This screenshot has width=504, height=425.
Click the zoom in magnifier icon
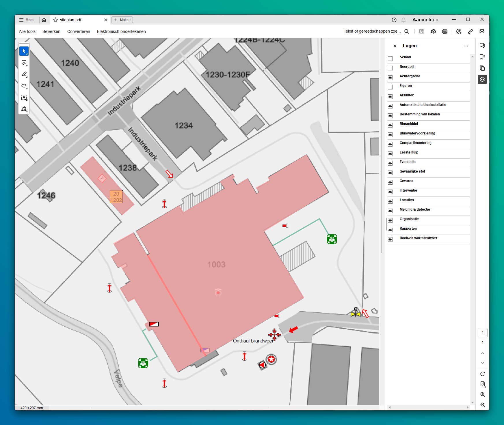(x=482, y=394)
